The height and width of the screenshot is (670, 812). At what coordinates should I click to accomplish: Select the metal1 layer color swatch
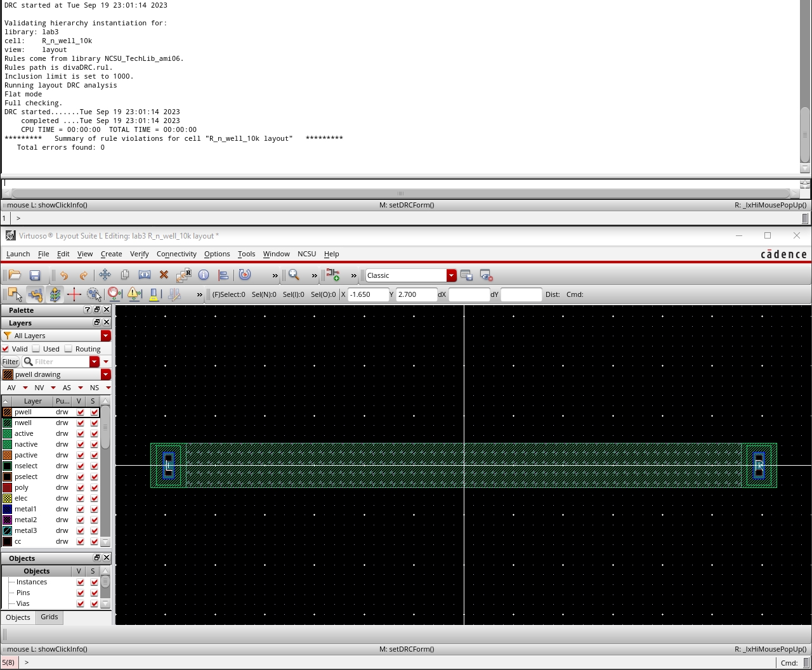point(8,509)
